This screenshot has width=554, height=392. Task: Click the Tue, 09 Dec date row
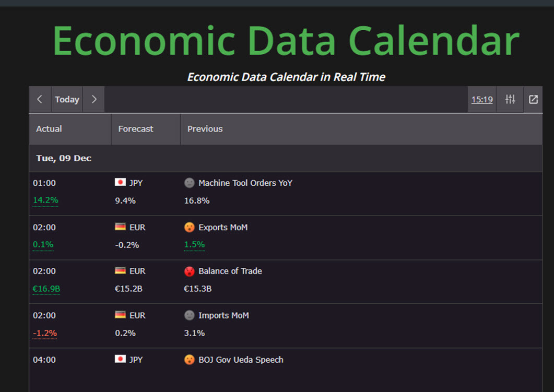coord(64,158)
